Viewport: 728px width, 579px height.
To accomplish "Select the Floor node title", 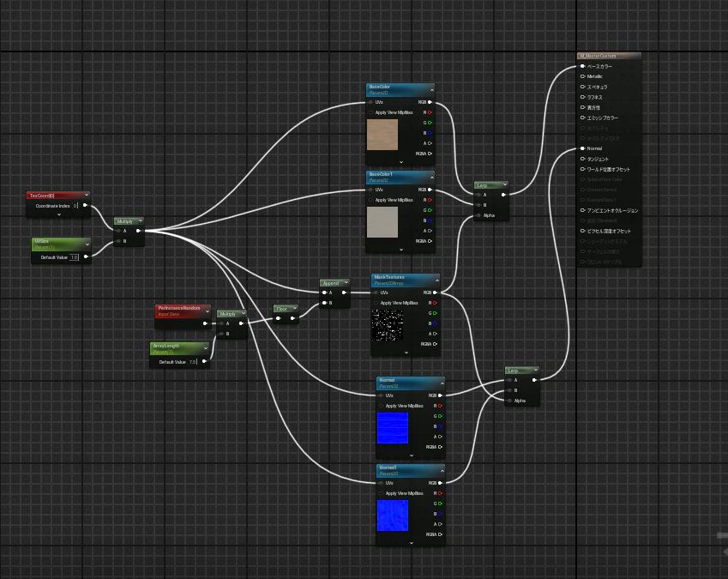I will (x=282, y=309).
